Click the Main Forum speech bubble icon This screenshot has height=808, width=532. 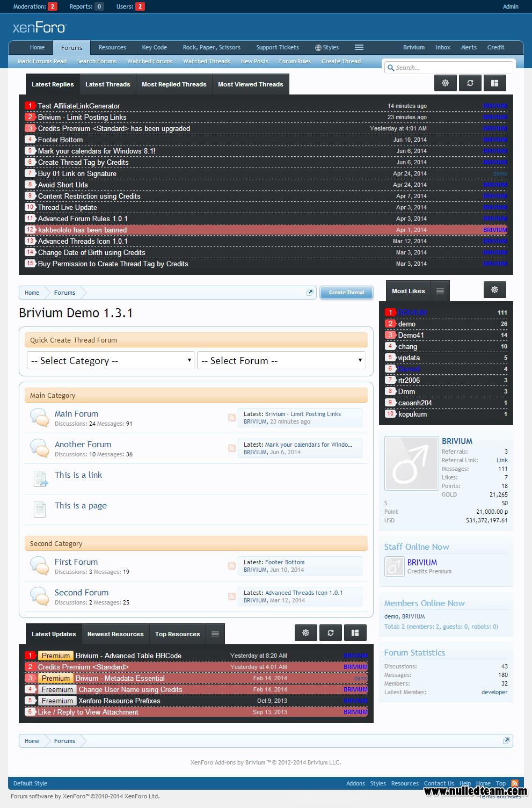click(x=40, y=418)
